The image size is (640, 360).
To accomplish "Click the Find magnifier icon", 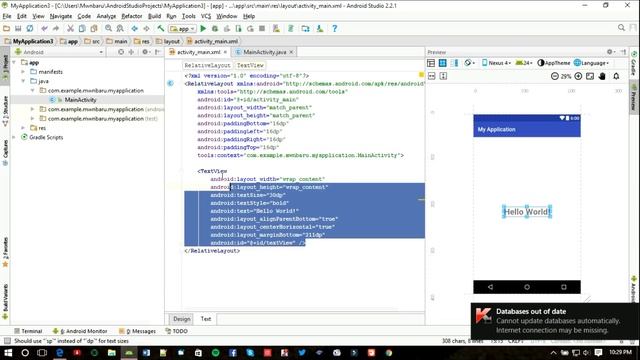I will [108, 29].
